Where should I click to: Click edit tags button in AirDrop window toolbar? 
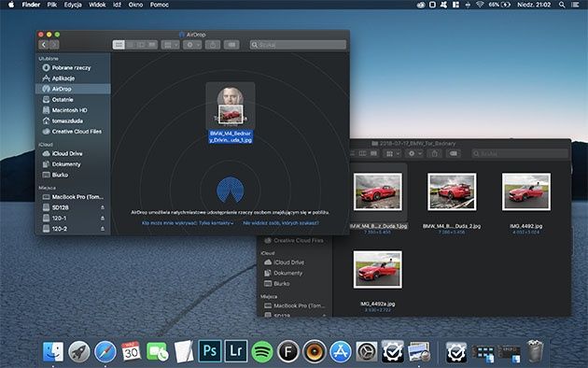point(231,45)
